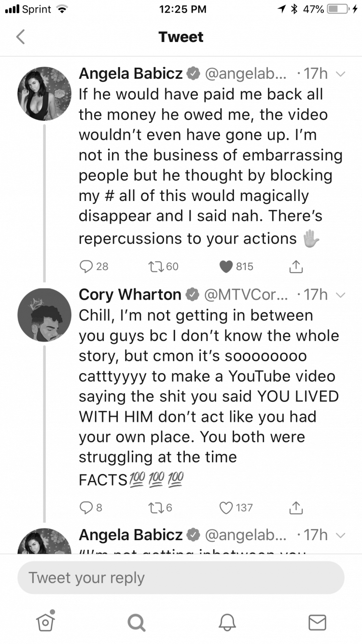The height and width of the screenshot is (644, 362).
Task: Go back using the top-left arrow
Action: click(x=20, y=37)
